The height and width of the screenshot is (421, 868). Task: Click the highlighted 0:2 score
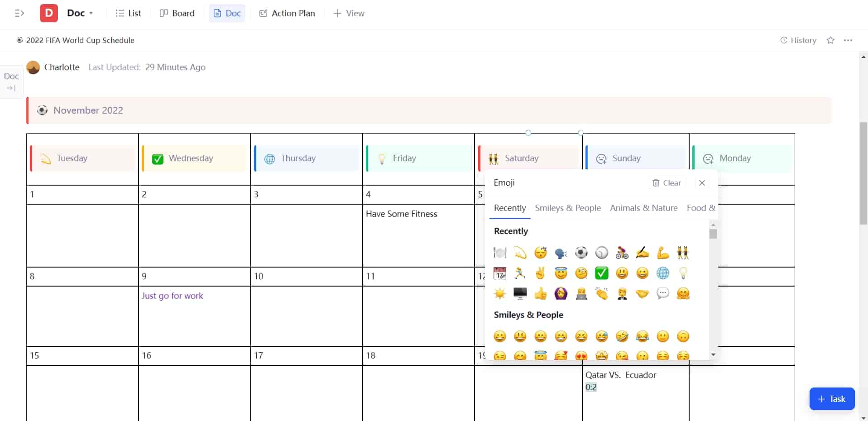(x=591, y=387)
